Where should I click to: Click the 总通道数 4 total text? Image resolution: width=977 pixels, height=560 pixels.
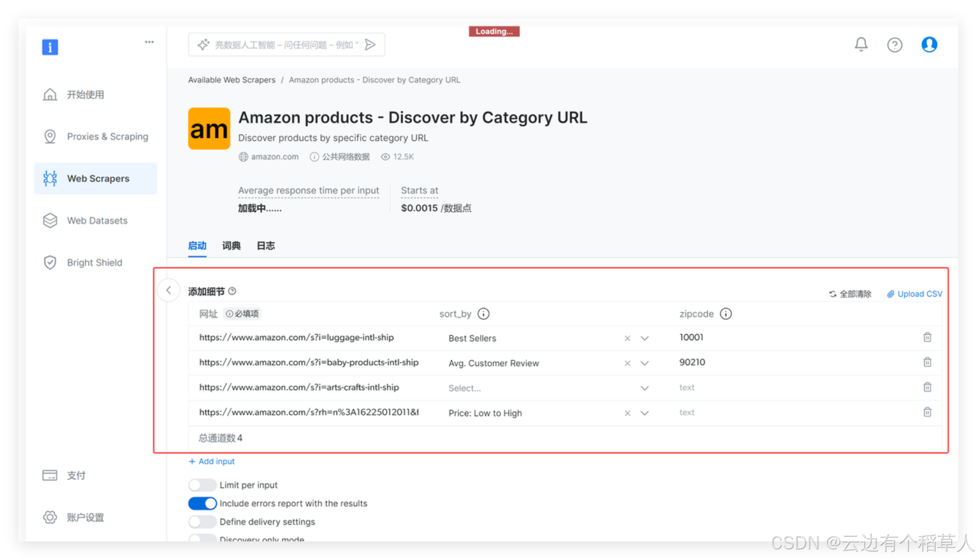pyautogui.click(x=221, y=438)
